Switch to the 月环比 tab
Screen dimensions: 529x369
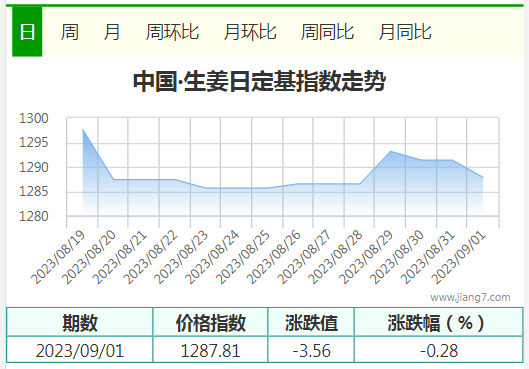click(x=250, y=32)
